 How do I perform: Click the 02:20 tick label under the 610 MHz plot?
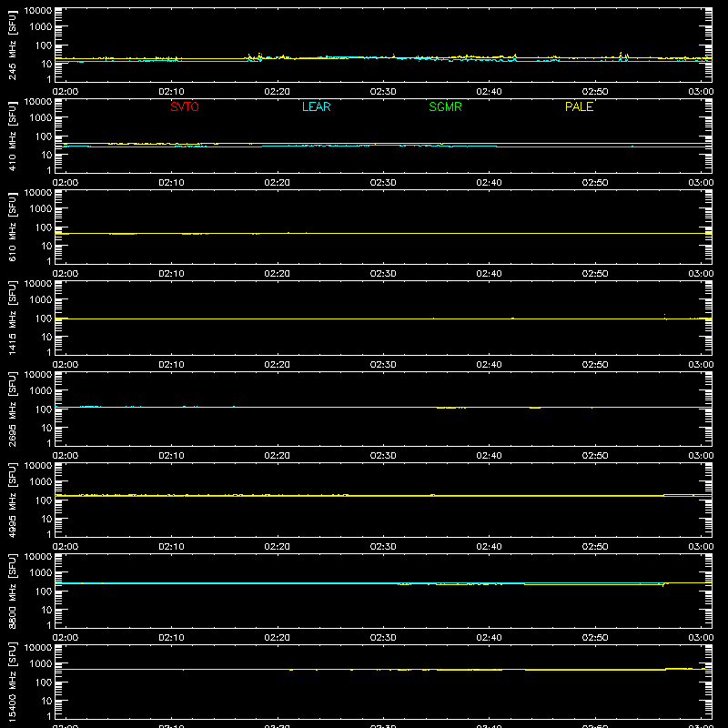pos(278,274)
